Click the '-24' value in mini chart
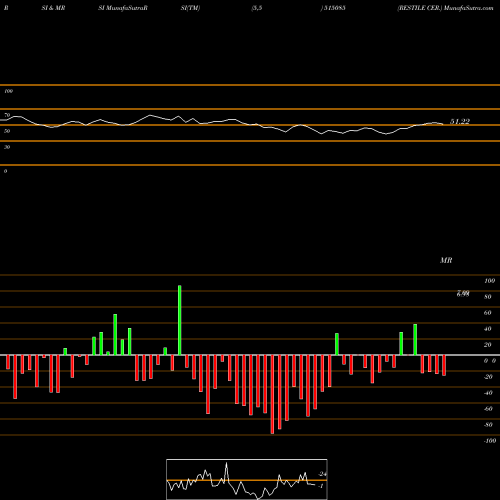Viewport: 500px width, 500px height. coord(322,474)
